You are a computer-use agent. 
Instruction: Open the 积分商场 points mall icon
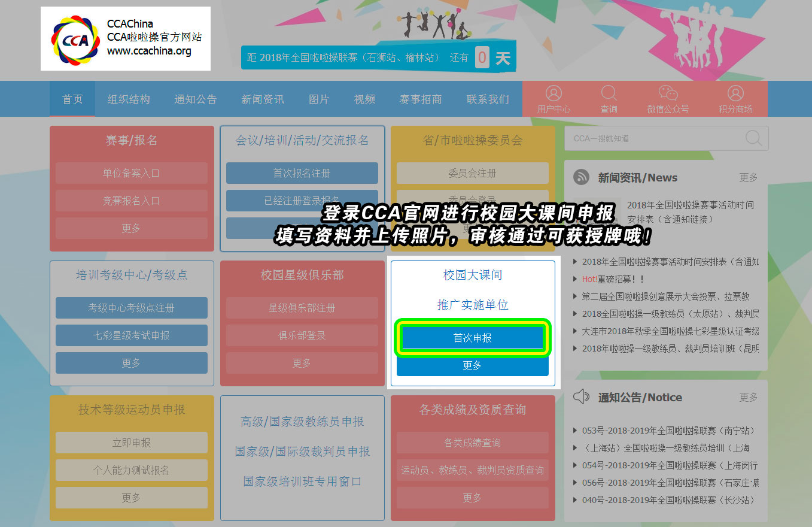735,94
